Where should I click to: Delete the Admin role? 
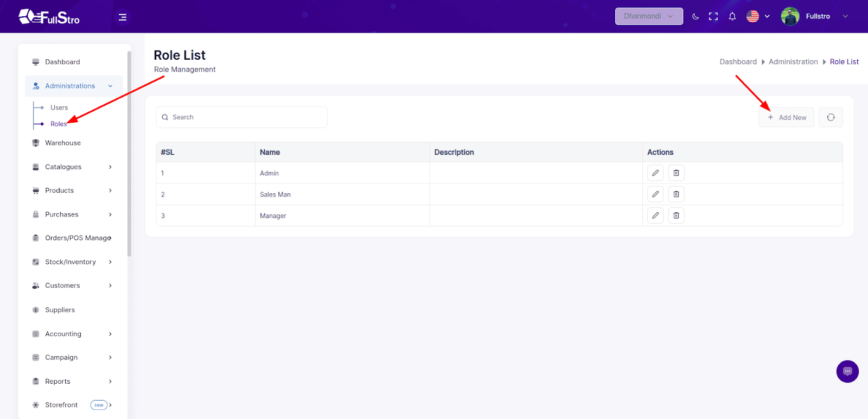[676, 173]
